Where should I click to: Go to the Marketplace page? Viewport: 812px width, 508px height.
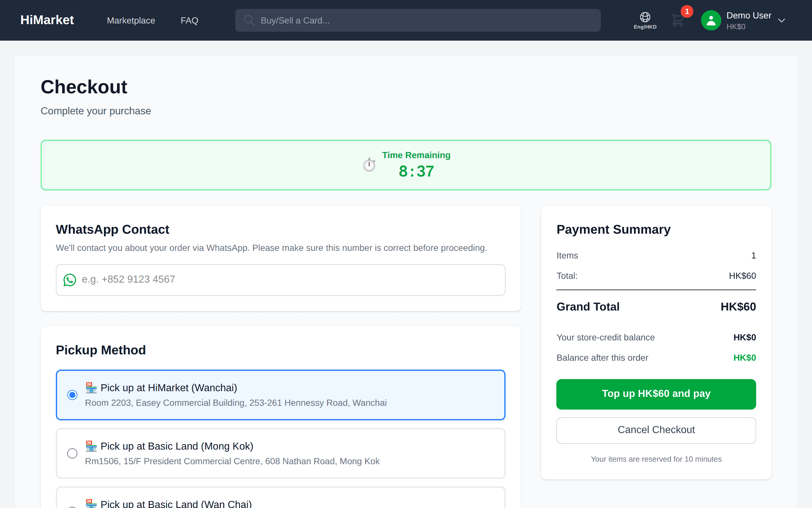[x=131, y=21]
